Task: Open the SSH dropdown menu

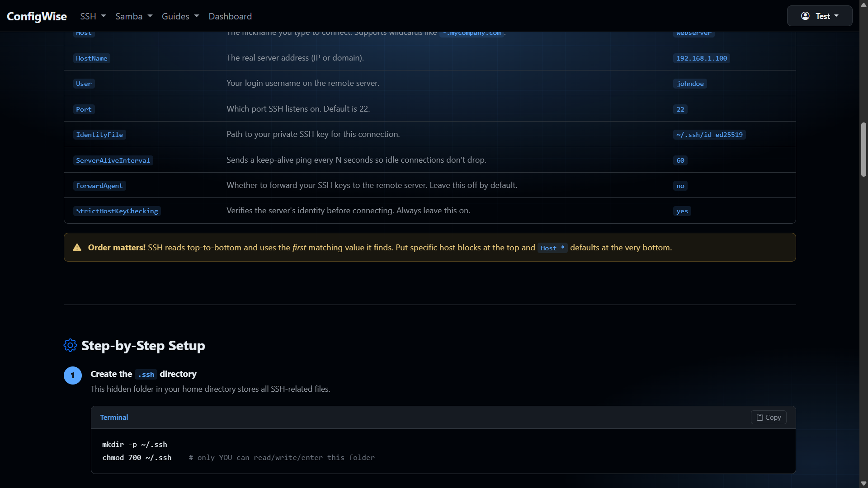Action: click(x=93, y=16)
